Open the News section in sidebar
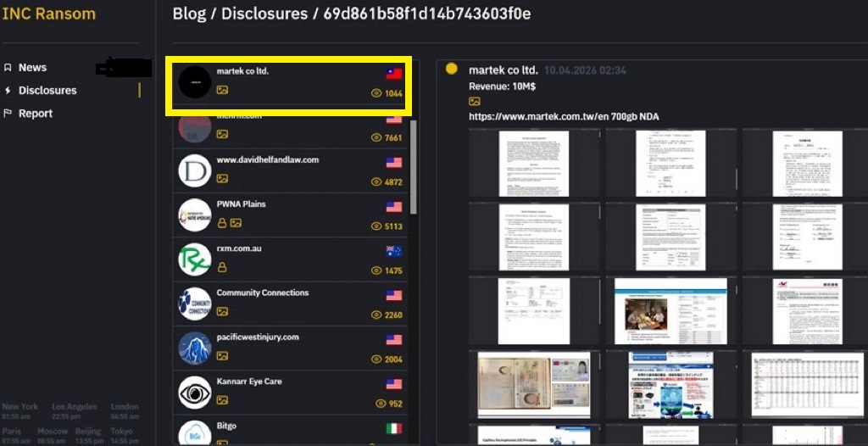 click(32, 68)
